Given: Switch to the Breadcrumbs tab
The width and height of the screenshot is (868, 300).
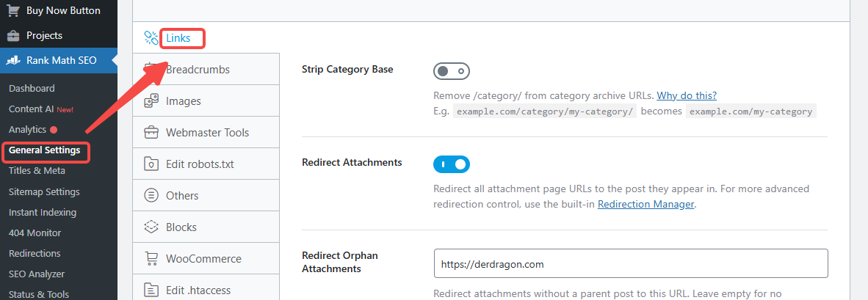Looking at the screenshot, I should 198,70.
